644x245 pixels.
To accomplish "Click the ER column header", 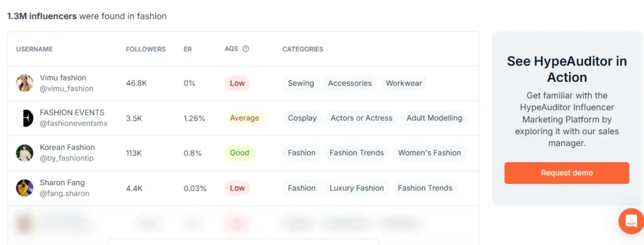I will (187, 49).
